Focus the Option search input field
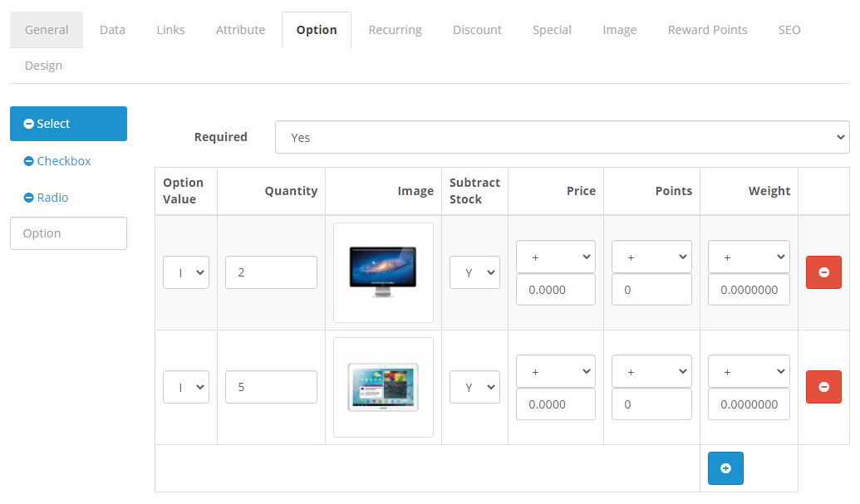The image size is (860, 504). [69, 233]
